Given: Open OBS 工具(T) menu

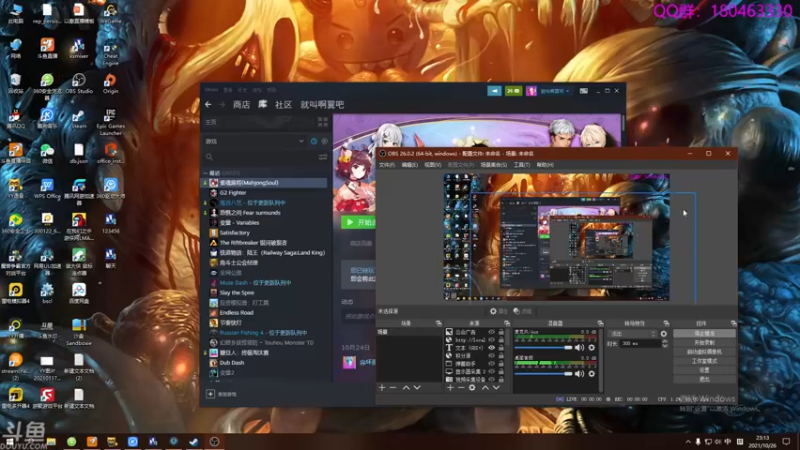Looking at the screenshot, I should pos(521,165).
